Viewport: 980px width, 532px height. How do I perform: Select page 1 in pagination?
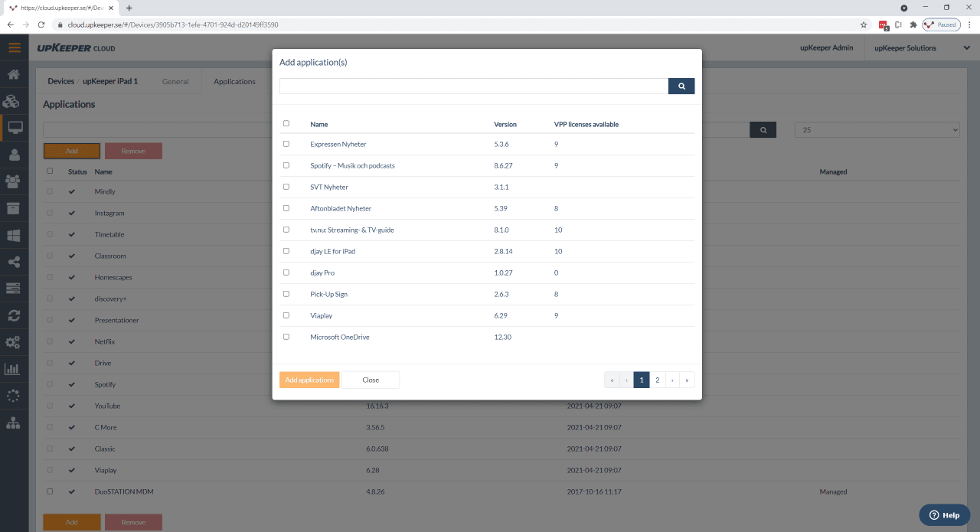[642, 380]
